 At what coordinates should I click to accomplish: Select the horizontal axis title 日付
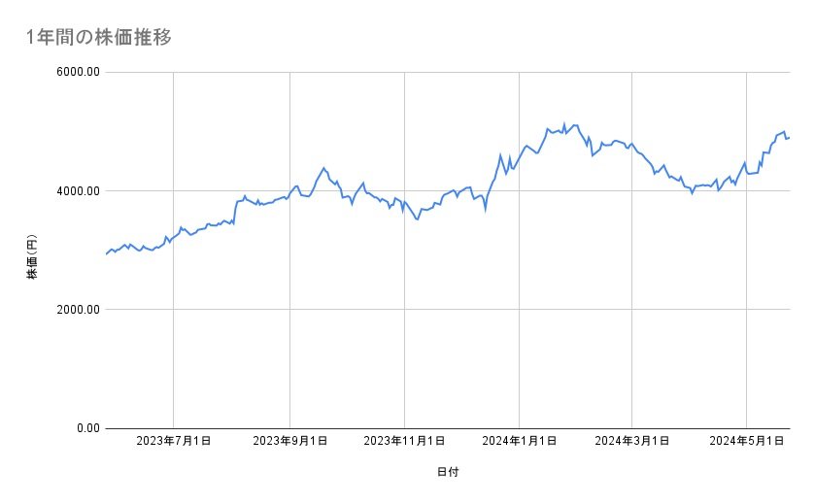pyautogui.click(x=448, y=472)
